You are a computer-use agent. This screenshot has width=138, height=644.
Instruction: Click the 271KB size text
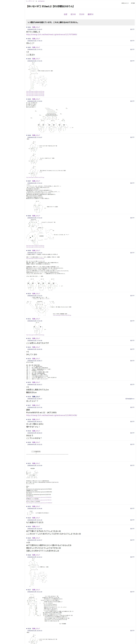point(133,3)
